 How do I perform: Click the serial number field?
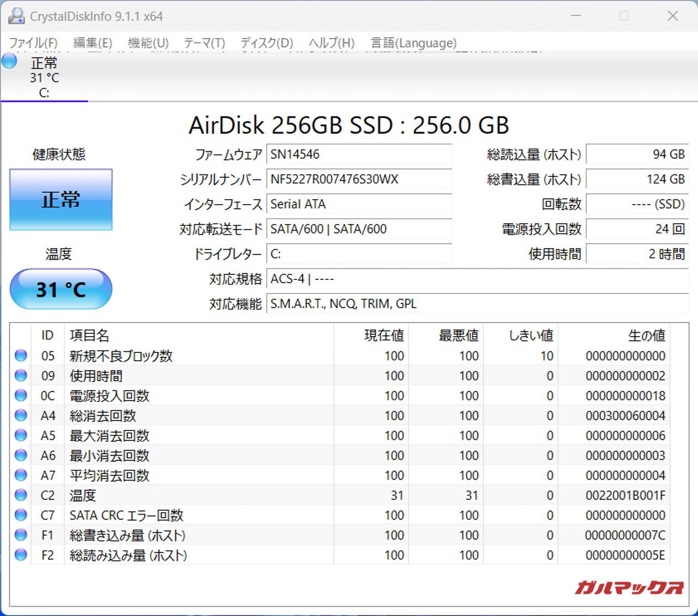(x=359, y=179)
